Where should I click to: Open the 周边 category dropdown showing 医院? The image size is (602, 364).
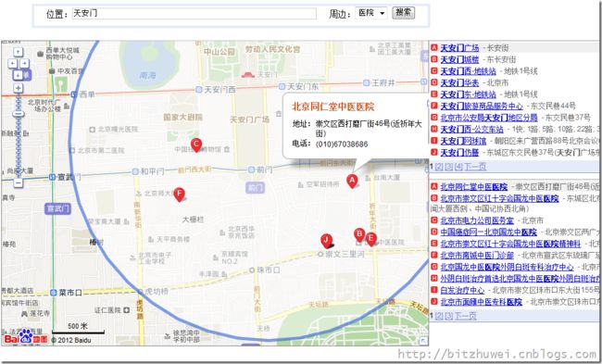[x=370, y=13]
